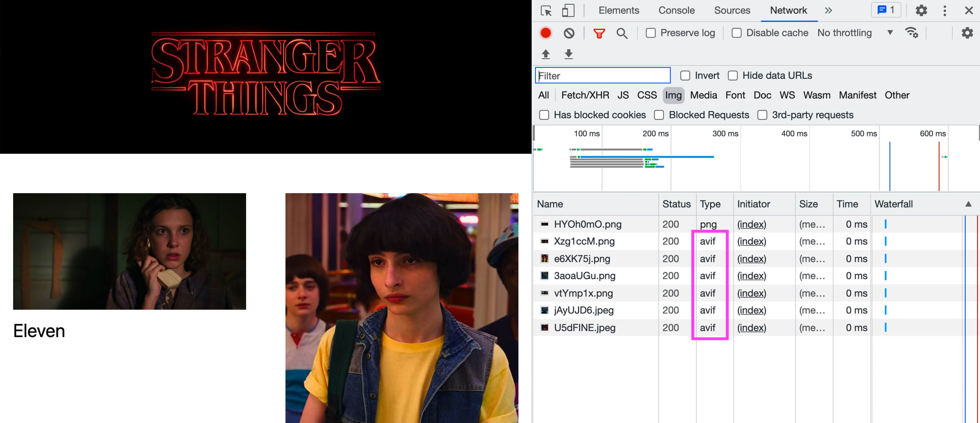Image resolution: width=980 pixels, height=423 pixels.
Task: Filter by Fetch/XHR requests
Action: pos(585,95)
